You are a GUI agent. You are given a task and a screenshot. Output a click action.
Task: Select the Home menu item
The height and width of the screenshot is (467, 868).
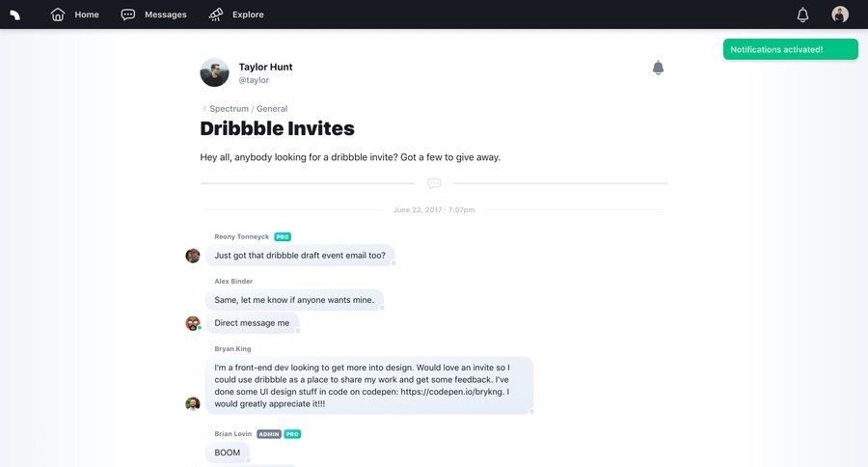pyautogui.click(x=87, y=14)
